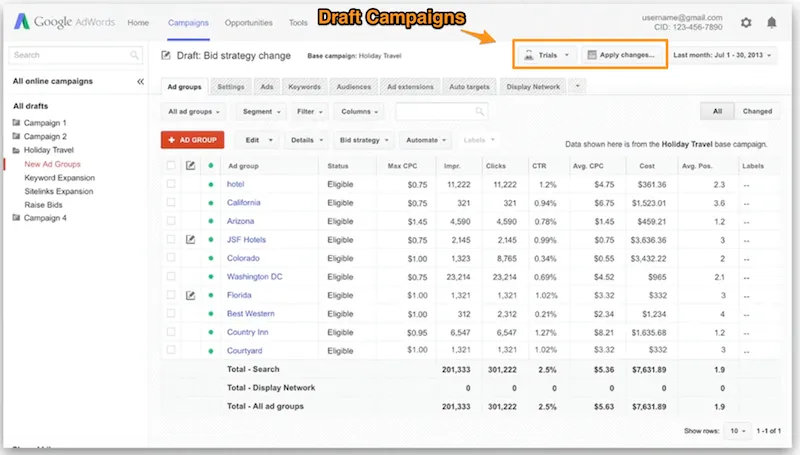Image resolution: width=800 pixels, height=455 pixels.
Task: Click the notifications bell icon
Action: (x=772, y=22)
